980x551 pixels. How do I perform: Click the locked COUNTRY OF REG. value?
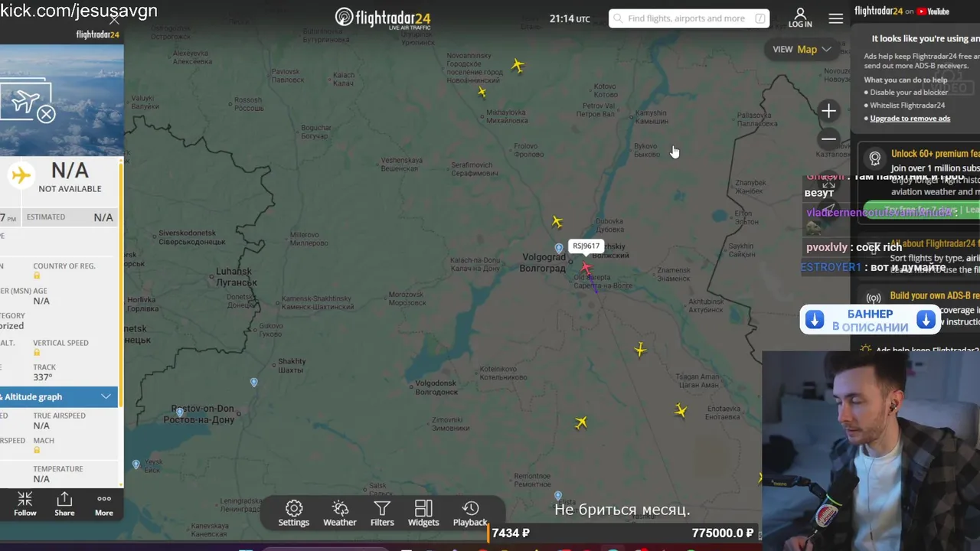pyautogui.click(x=37, y=275)
